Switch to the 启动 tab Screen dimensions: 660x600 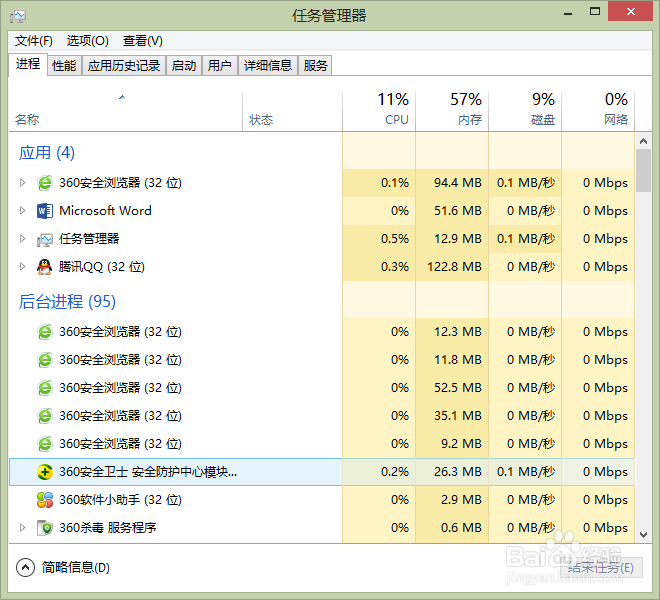(x=184, y=66)
